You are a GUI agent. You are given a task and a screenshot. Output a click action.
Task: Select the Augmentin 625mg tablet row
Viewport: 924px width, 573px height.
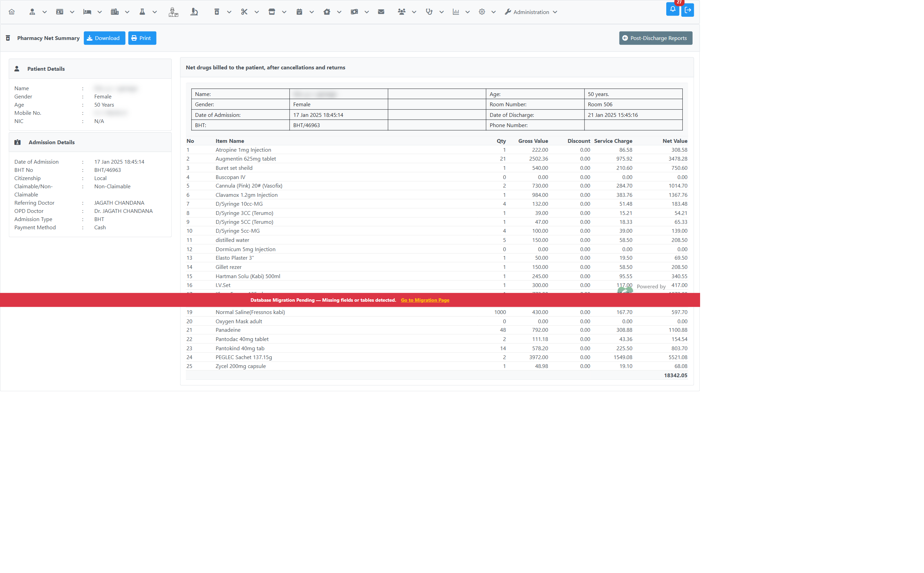coord(437,159)
